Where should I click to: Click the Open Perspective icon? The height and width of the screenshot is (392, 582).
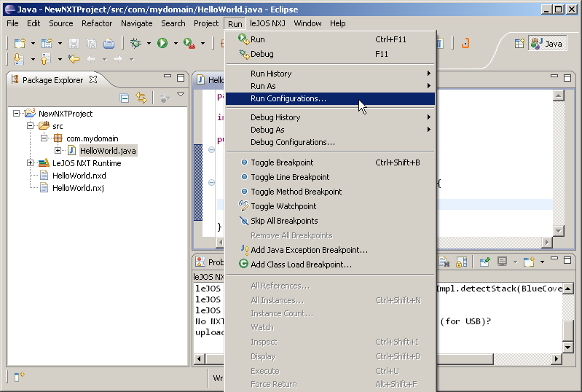[519, 44]
